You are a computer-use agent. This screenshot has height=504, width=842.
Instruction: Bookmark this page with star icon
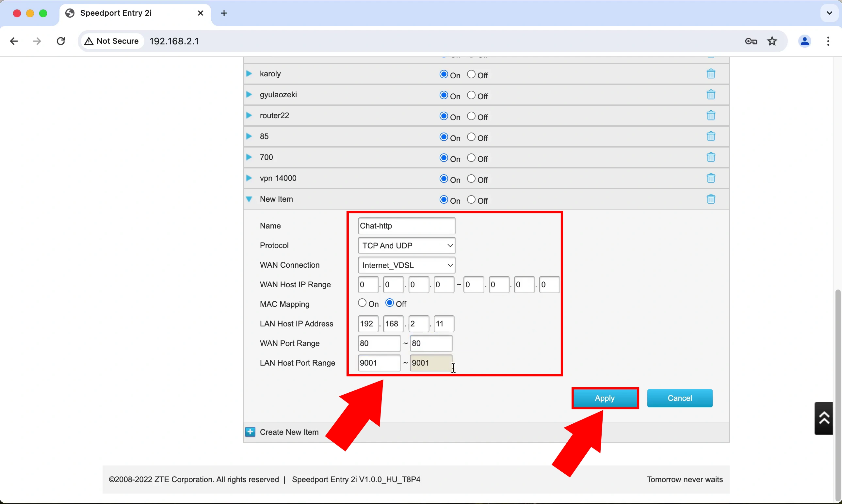772,41
